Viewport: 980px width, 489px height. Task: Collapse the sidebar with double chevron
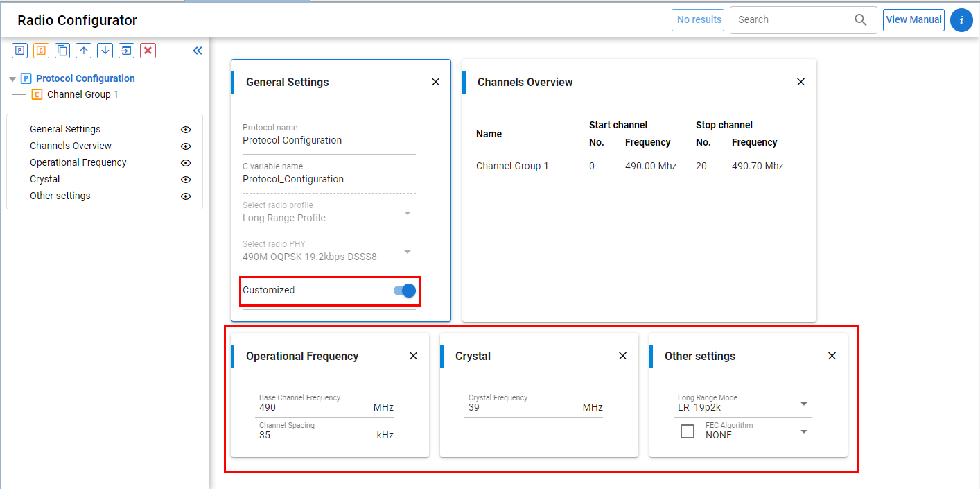click(197, 51)
